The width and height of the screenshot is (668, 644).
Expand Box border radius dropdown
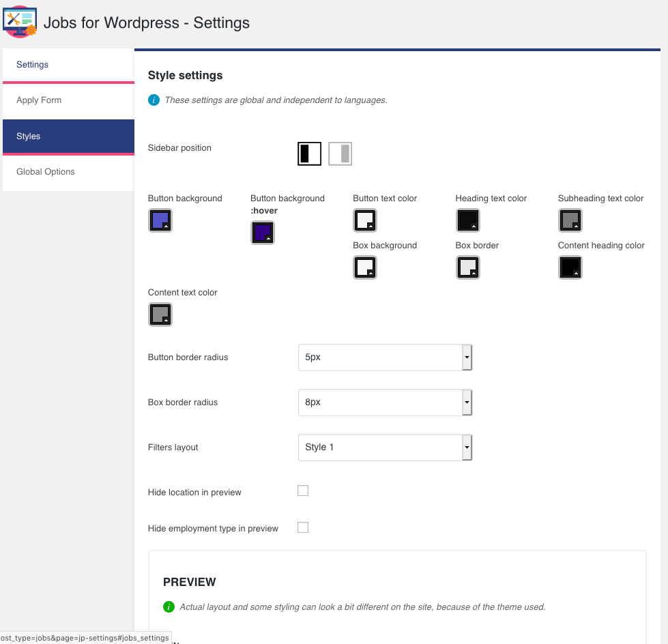385,402
